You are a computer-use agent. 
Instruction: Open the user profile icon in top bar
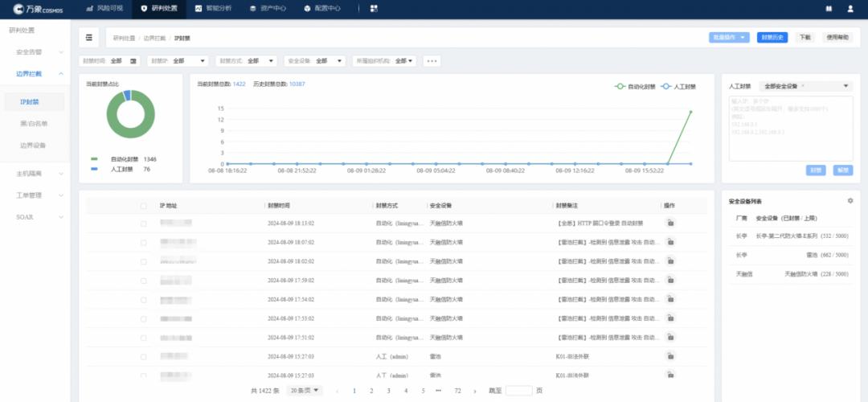[850, 9]
